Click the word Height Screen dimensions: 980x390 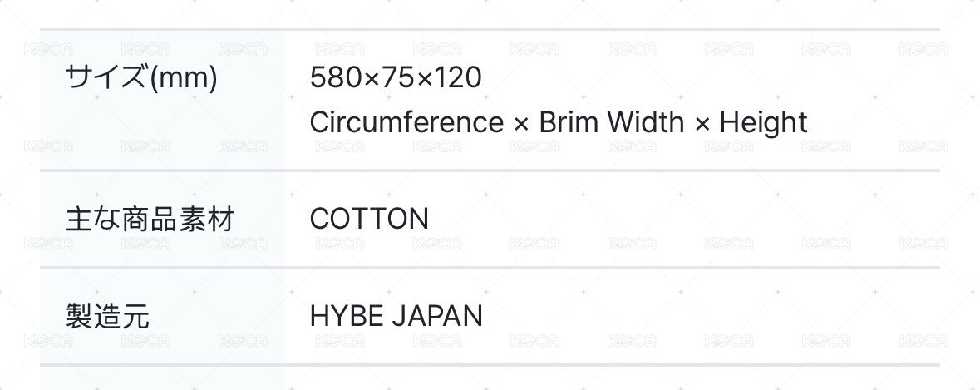click(x=763, y=123)
